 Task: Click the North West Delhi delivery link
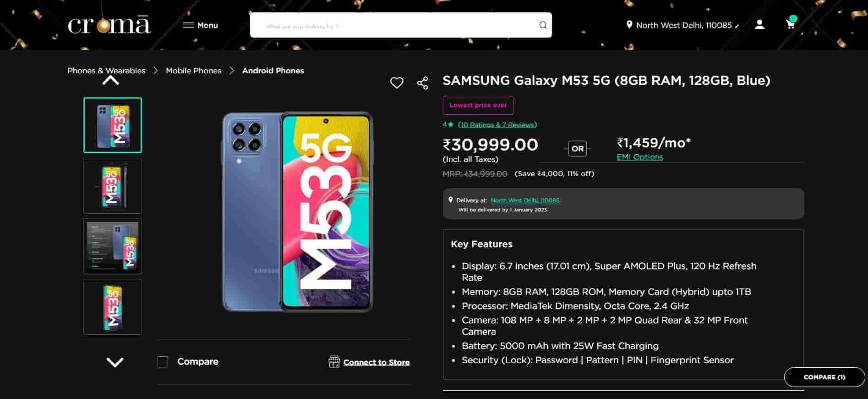pyautogui.click(x=525, y=200)
